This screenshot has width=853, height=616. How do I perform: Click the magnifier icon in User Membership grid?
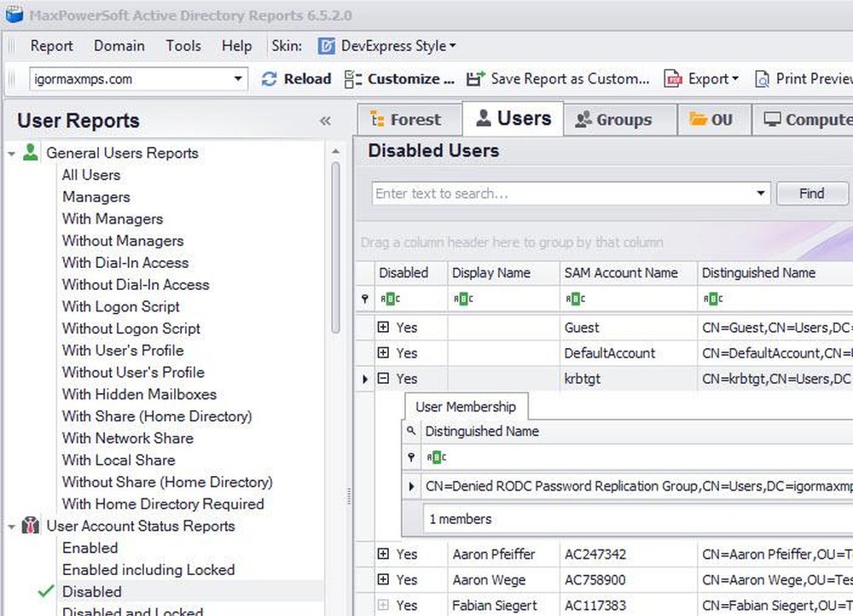[411, 431]
